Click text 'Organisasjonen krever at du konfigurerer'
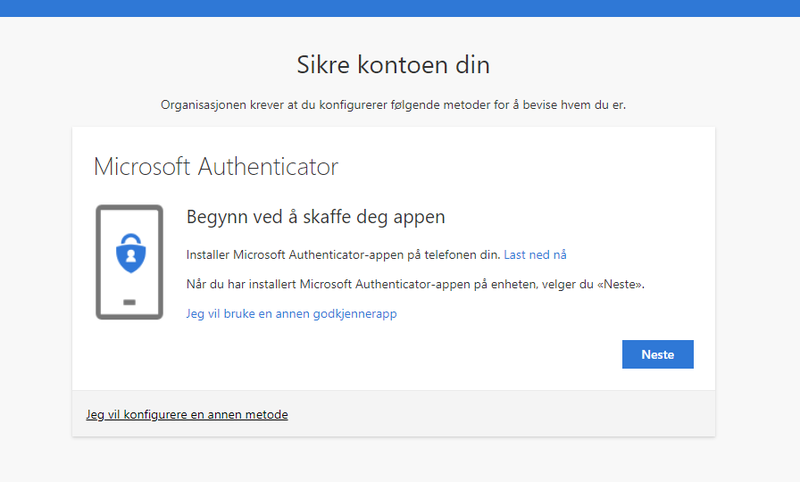The height and width of the screenshot is (482, 800). tap(274, 105)
